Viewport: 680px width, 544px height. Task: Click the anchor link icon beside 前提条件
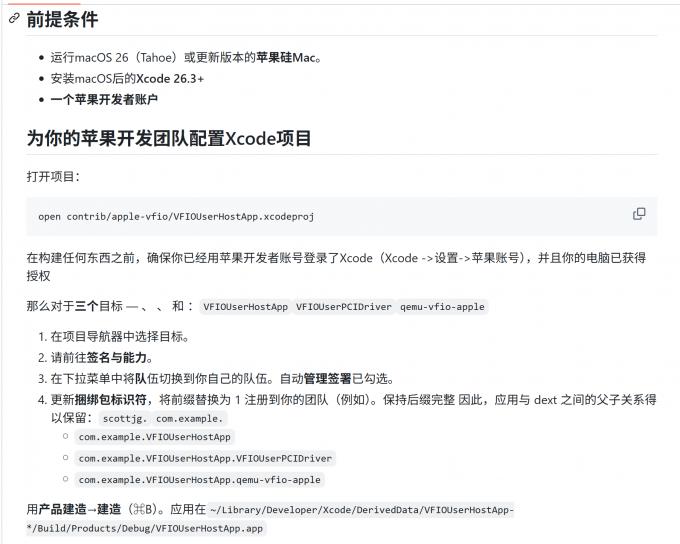(x=14, y=18)
